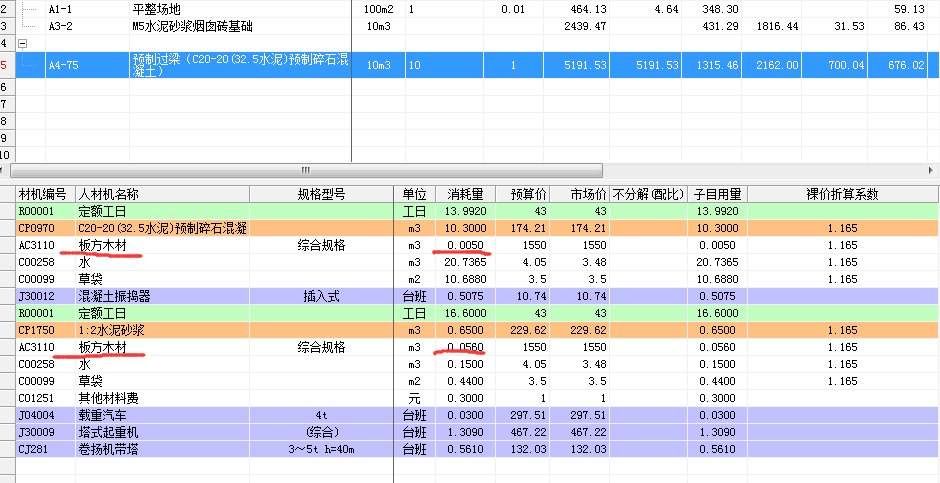Click the 4t specification cell
940x483 pixels.
[321, 415]
